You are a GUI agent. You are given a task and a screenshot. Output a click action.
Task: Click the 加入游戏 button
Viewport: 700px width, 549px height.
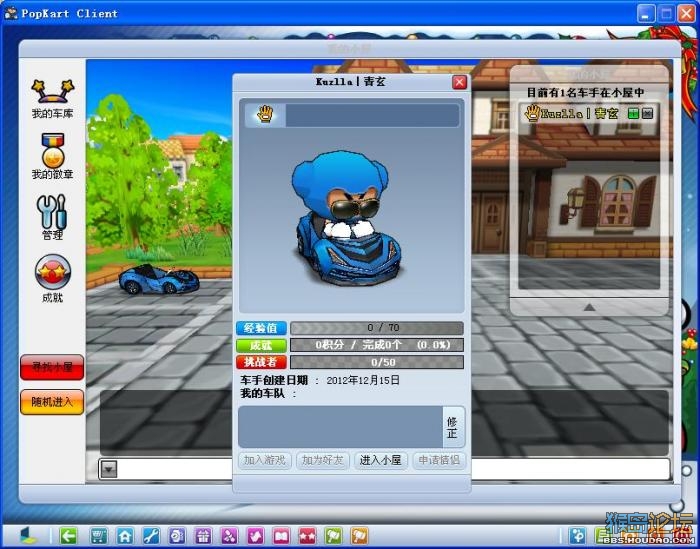click(265, 460)
